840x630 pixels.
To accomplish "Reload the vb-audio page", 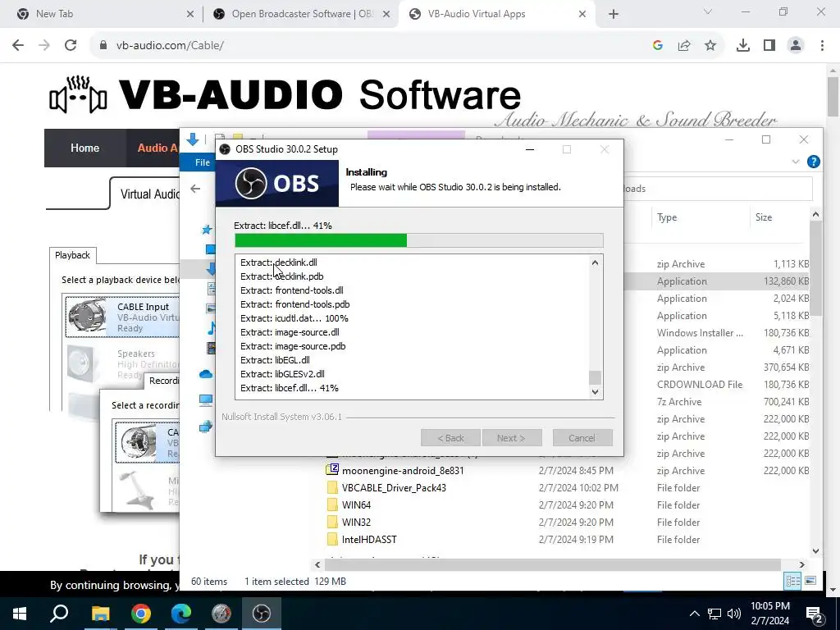I will tap(71, 46).
